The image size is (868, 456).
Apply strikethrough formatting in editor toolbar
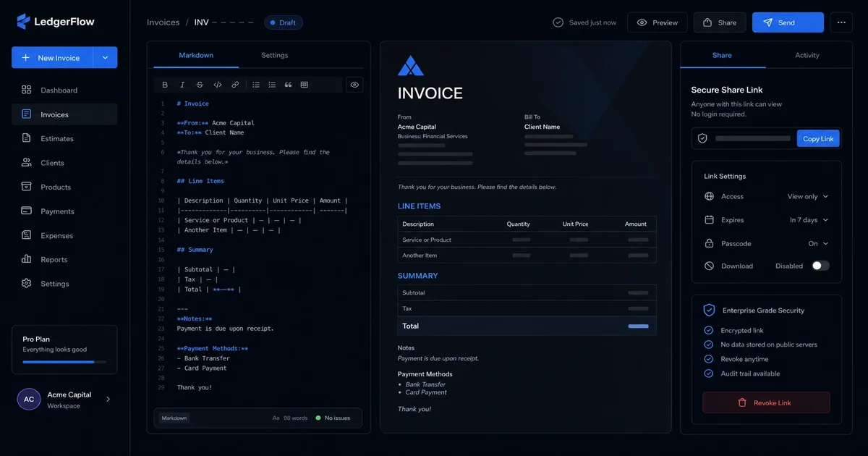[x=200, y=85]
